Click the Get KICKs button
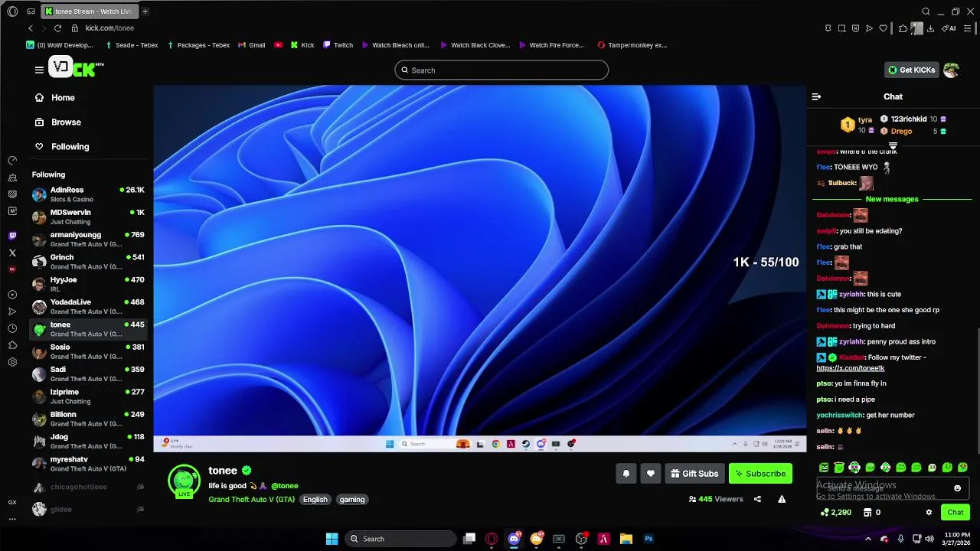The width and height of the screenshot is (980, 551). click(911, 70)
